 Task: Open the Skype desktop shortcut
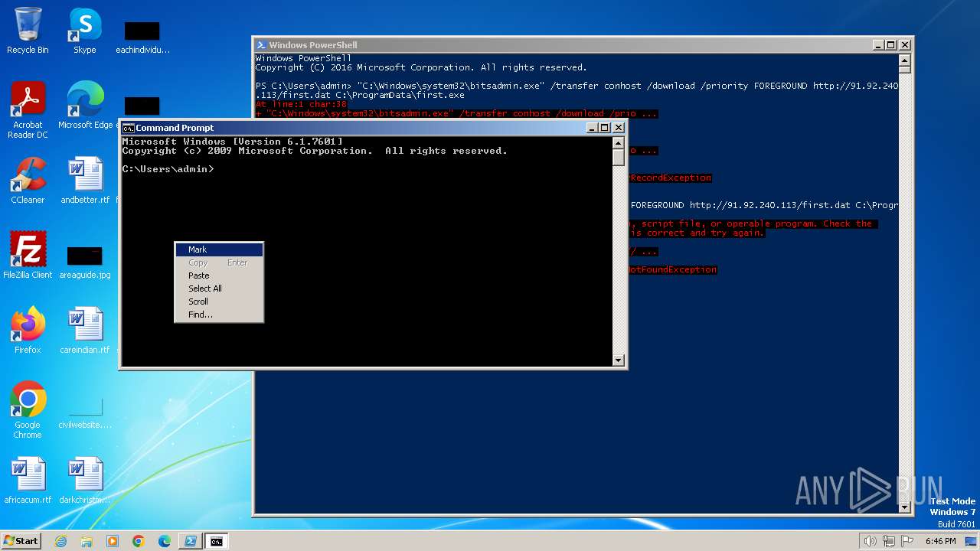[x=84, y=31]
